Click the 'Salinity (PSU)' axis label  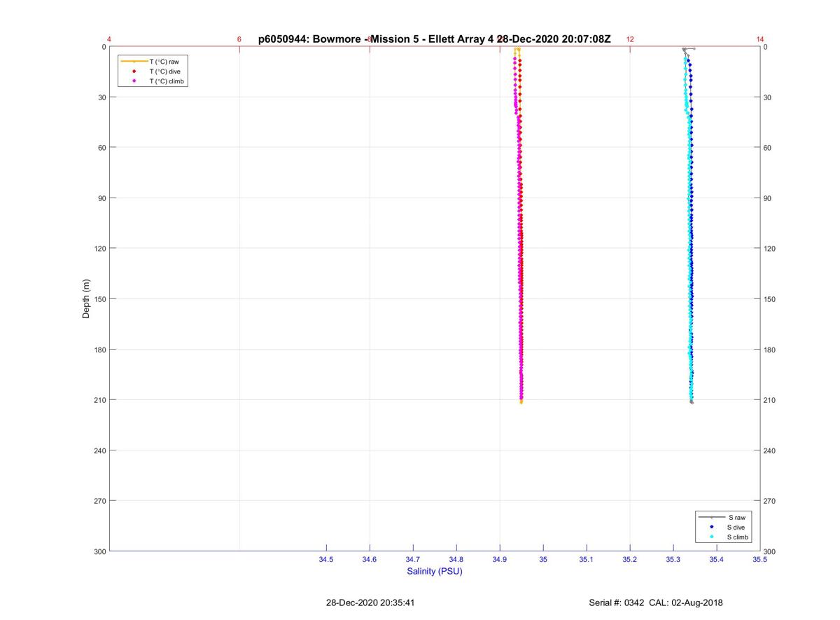[435, 571]
